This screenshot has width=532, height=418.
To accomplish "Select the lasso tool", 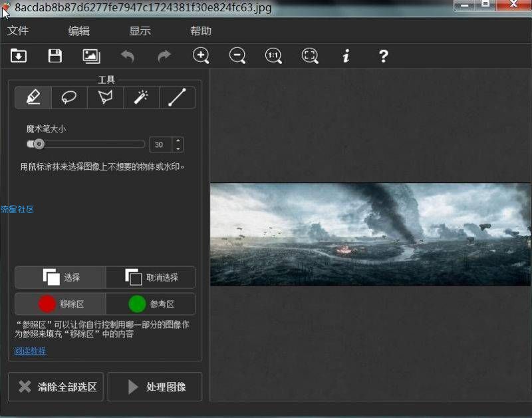I will pos(69,97).
